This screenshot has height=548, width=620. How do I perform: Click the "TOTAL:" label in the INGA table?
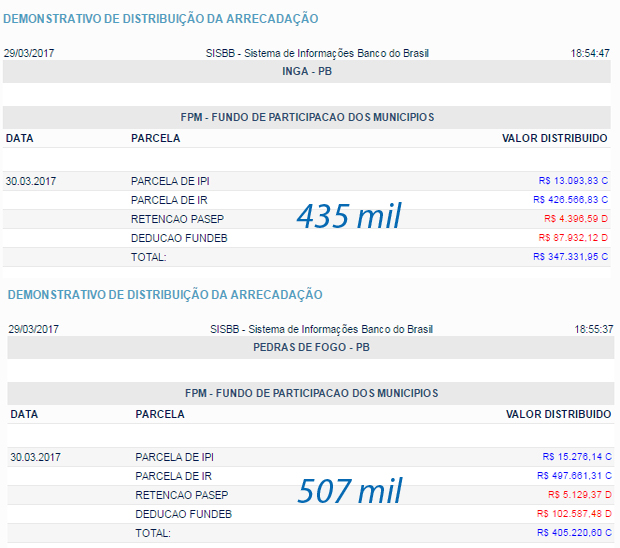pos(149,257)
